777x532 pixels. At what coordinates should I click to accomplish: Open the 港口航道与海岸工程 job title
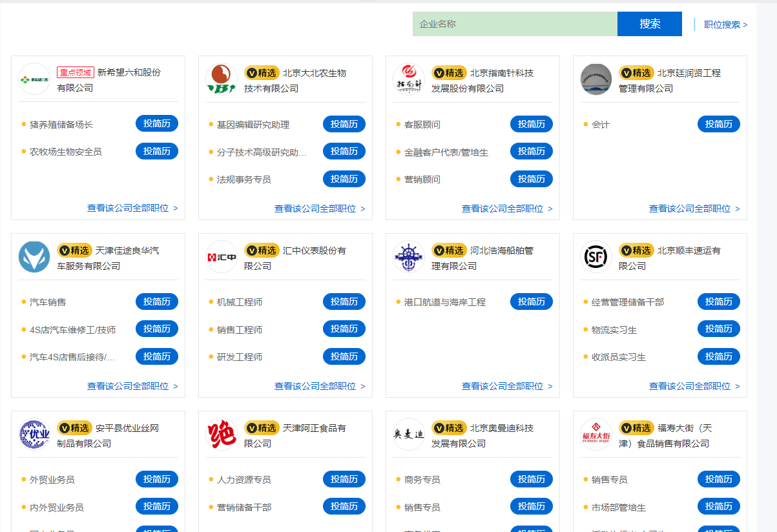click(444, 302)
